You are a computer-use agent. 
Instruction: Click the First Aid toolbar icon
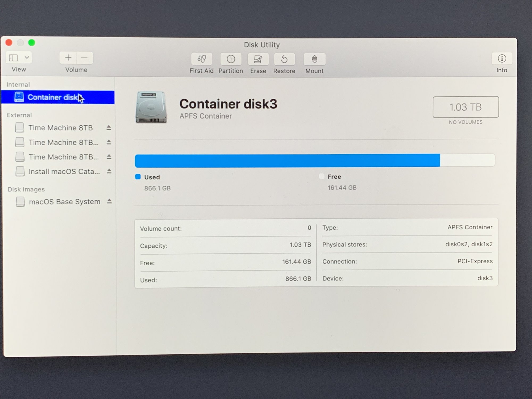click(202, 59)
